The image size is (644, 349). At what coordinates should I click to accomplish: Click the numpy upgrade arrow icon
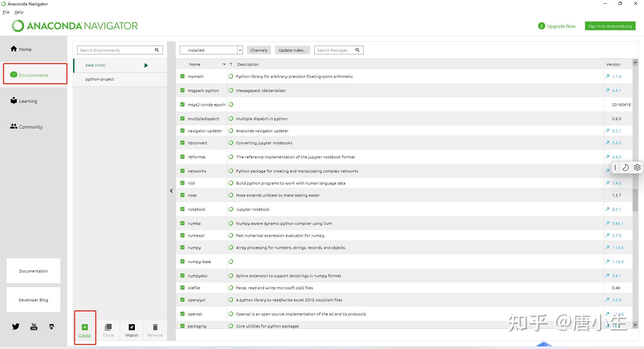[x=607, y=247]
